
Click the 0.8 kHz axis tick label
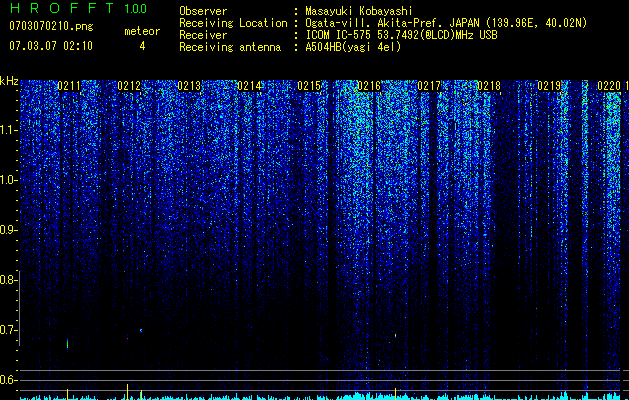(8, 280)
